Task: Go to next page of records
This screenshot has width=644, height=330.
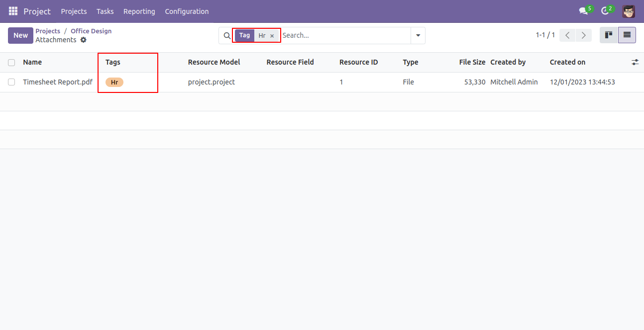Action: coord(584,35)
